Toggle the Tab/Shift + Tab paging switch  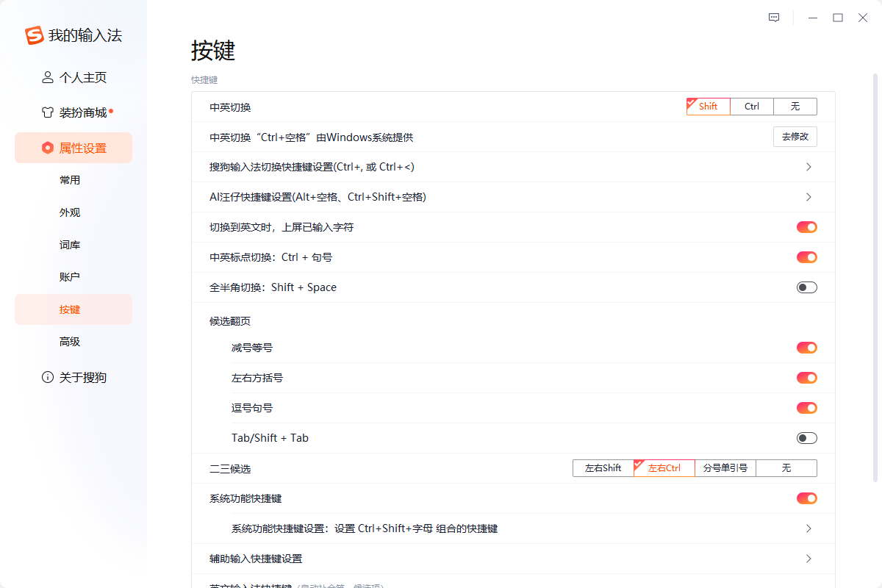coord(806,437)
